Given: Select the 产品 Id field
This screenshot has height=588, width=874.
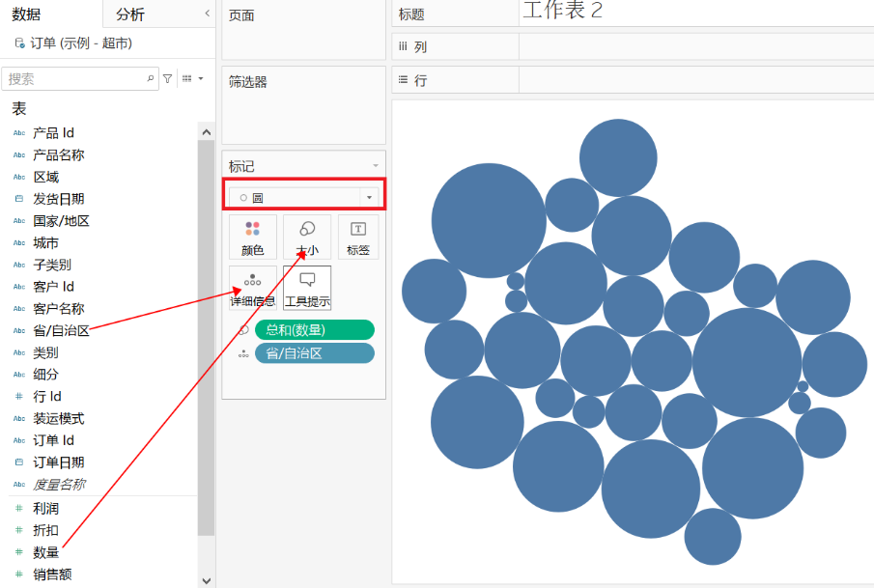Looking at the screenshot, I should click(x=53, y=132).
